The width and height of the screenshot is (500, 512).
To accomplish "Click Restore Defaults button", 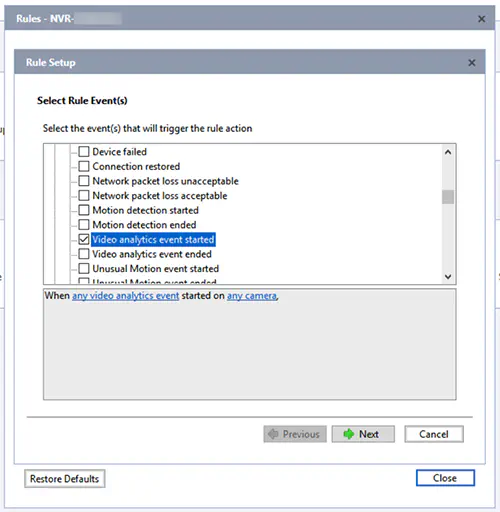I will click(65, 479).
